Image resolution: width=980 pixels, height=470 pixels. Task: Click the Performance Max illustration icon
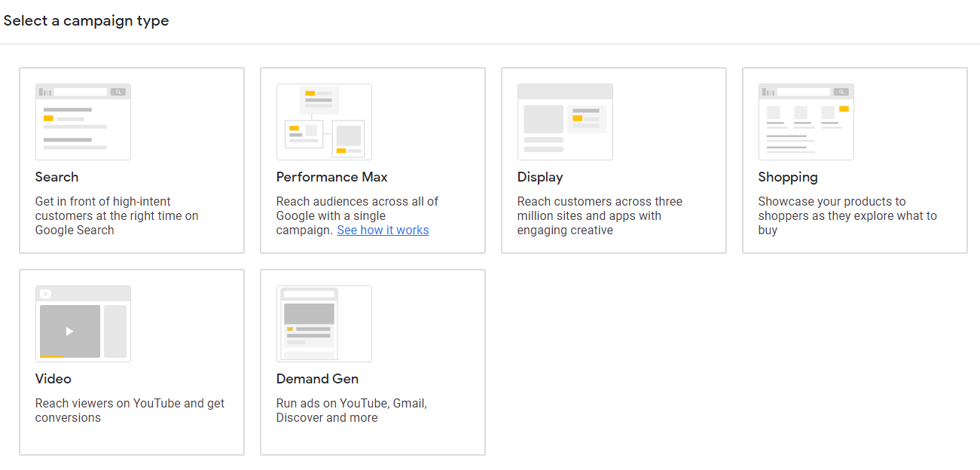pos(324,122)
